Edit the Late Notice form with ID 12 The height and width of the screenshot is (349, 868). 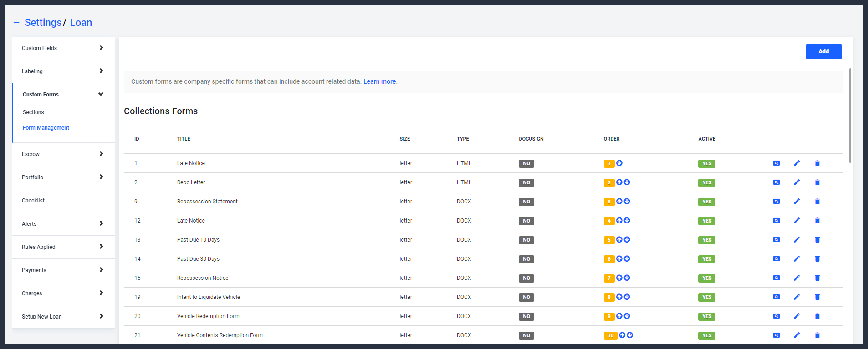797,221
